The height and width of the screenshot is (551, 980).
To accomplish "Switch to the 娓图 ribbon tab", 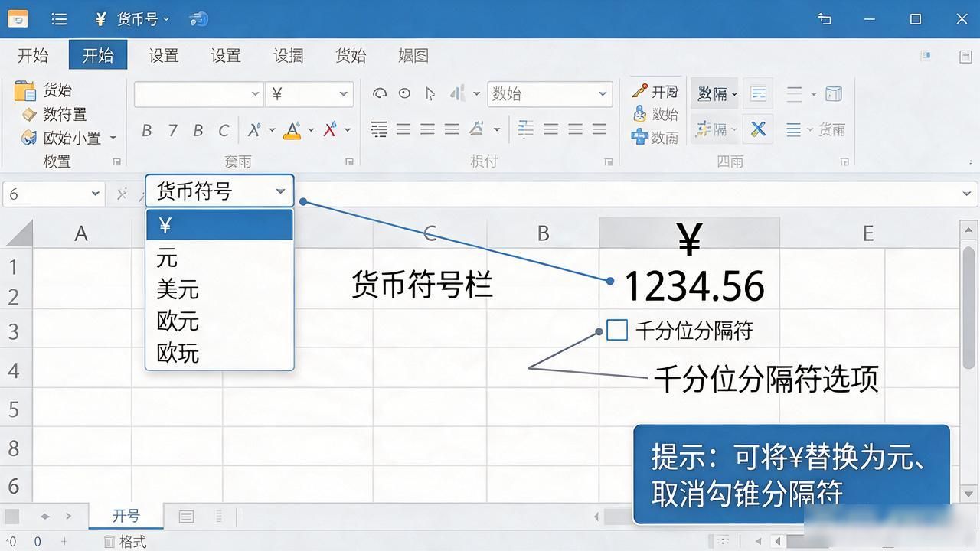I will pos(413,55).
